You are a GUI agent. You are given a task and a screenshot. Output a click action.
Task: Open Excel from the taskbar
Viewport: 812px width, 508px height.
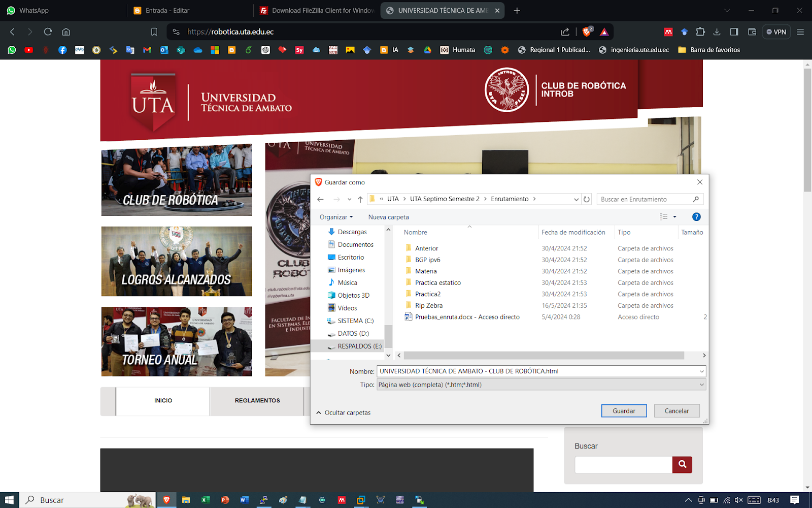[206, 500]
